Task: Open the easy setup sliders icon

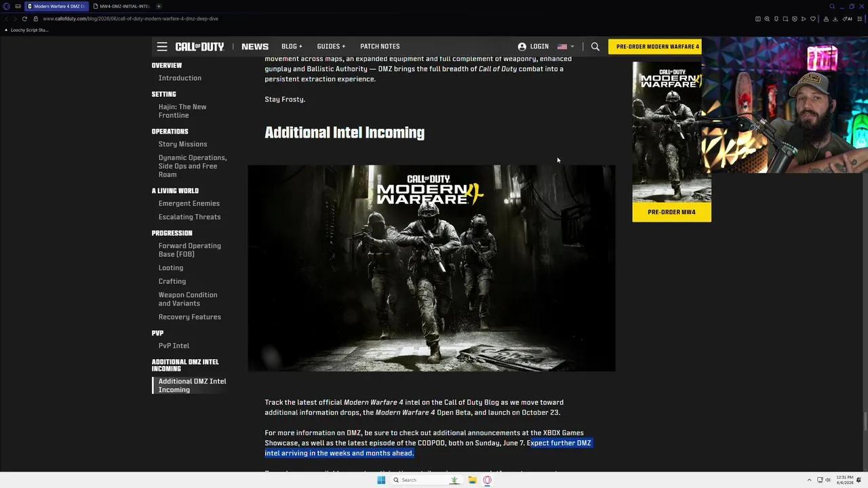Action: 861,19
